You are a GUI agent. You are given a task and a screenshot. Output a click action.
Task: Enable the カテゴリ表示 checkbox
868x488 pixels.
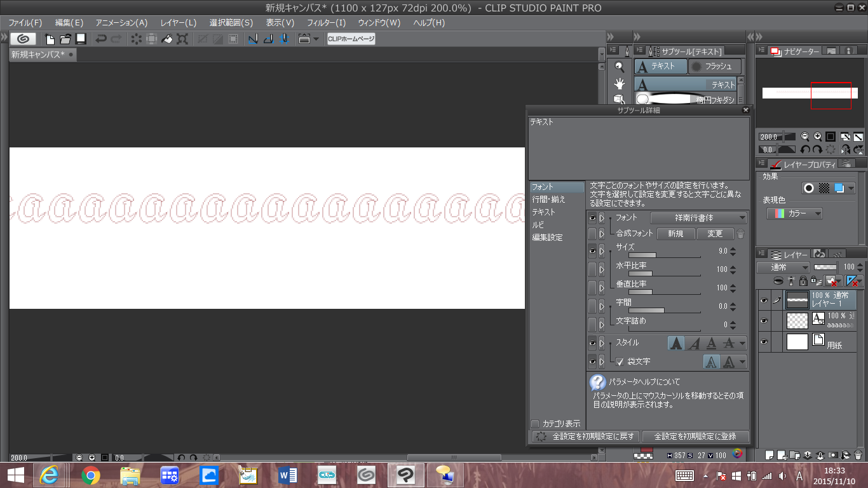(x=535, y=424)
